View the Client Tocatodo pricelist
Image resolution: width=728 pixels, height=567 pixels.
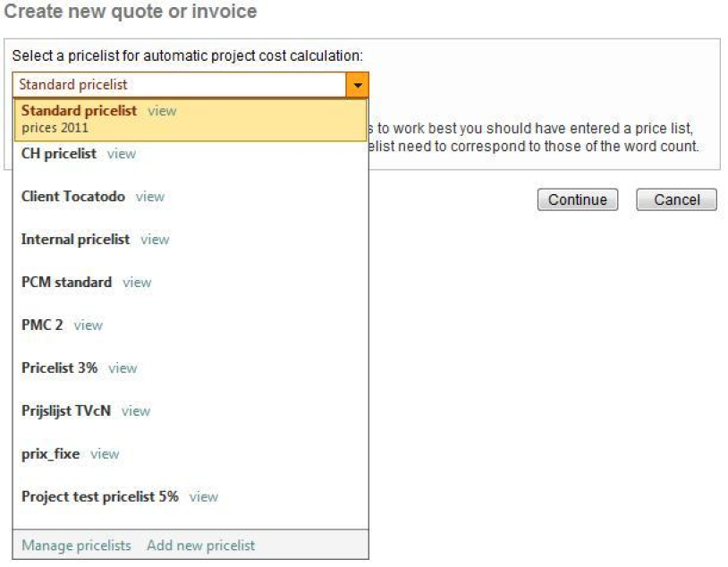(150, 197)
